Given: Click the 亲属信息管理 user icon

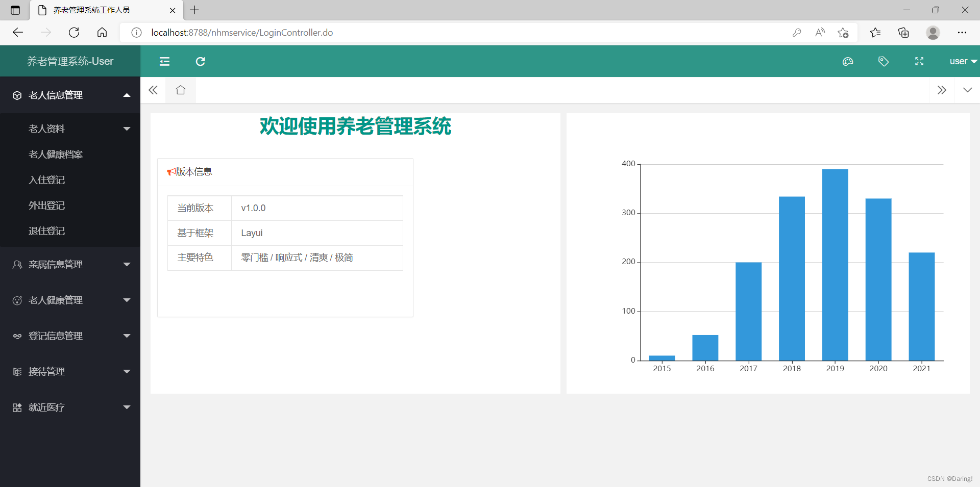Looking at the screenshot, I should tap(17, 265).
